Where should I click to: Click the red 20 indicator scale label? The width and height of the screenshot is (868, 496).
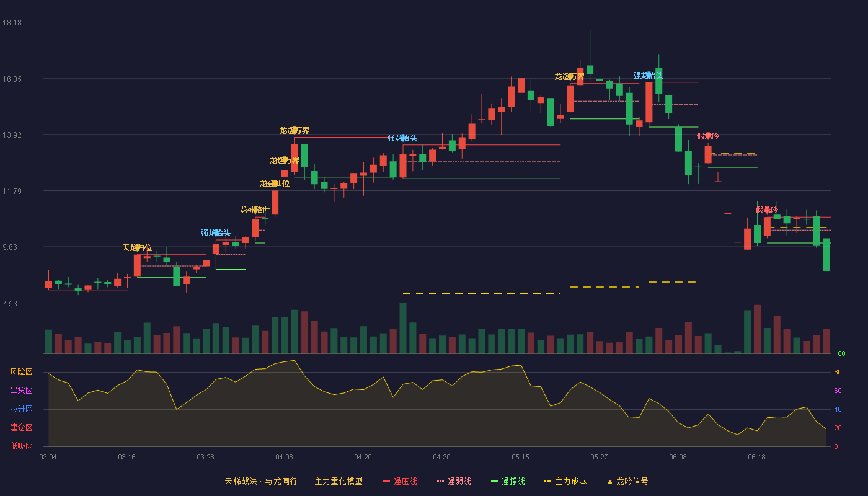[838, 428]
